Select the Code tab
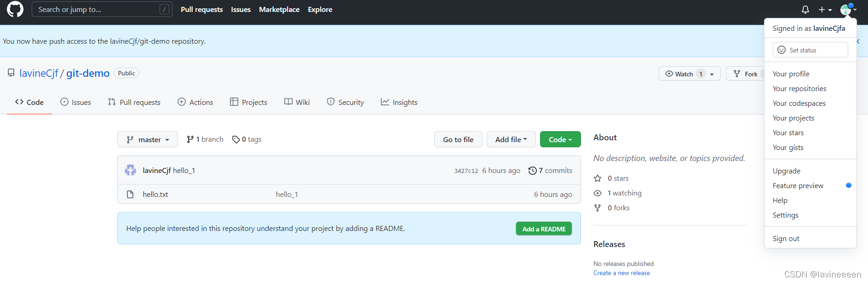The width and height of the screenshot is (868, 282). 29,102
